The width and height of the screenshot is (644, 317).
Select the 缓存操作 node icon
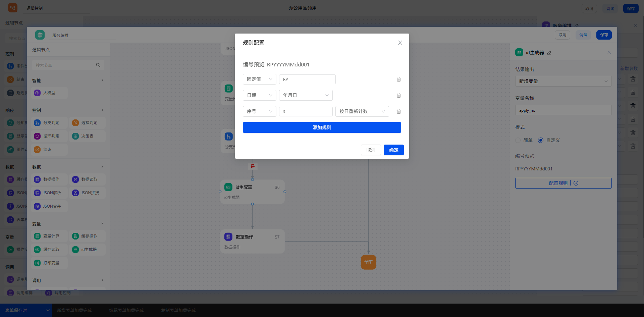(x=75, y=236)
